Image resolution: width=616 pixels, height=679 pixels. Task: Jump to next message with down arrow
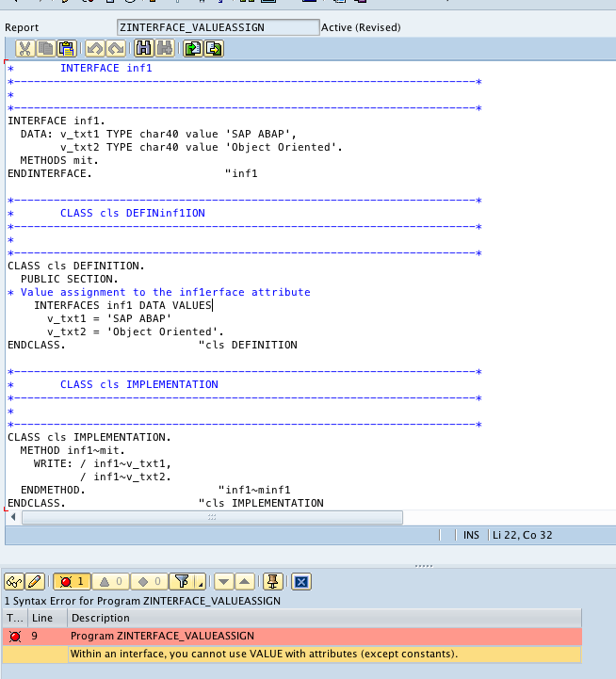(x=224, y=582)
